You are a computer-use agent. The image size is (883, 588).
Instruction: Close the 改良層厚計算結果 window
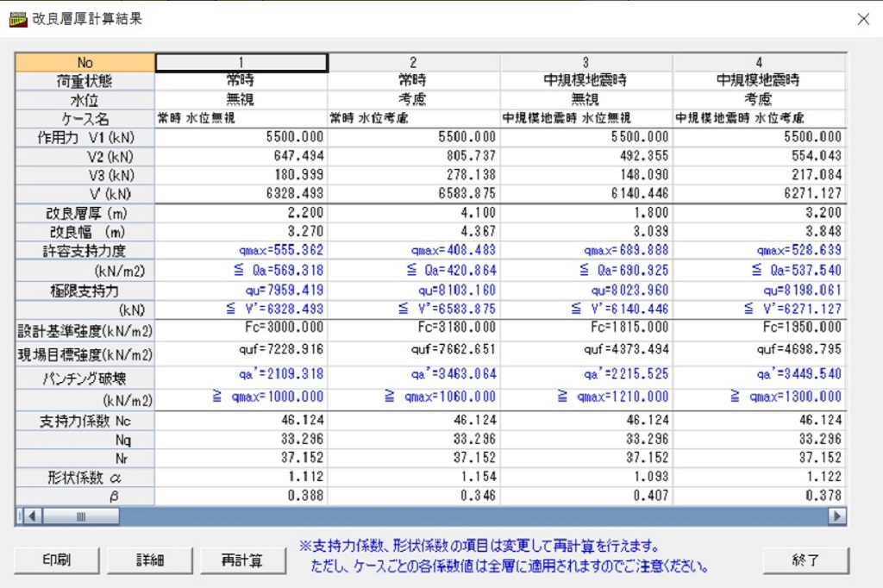tap(863, 19)
